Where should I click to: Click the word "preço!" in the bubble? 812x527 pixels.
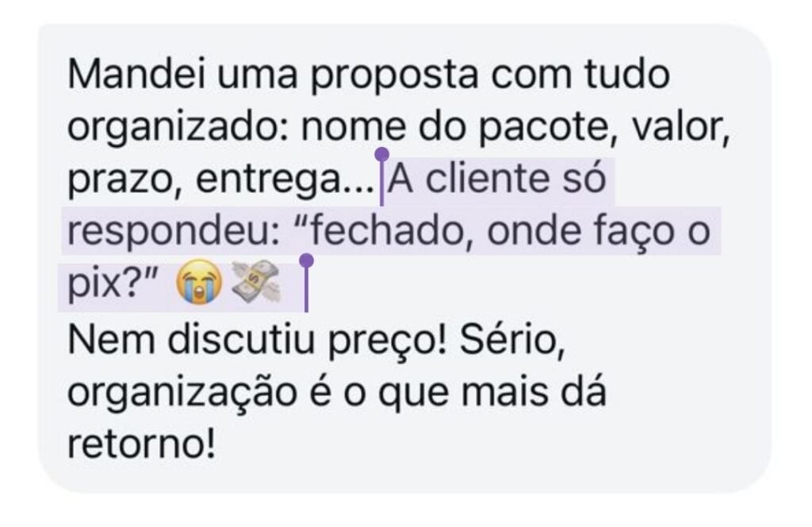click(x=388, y=343)
